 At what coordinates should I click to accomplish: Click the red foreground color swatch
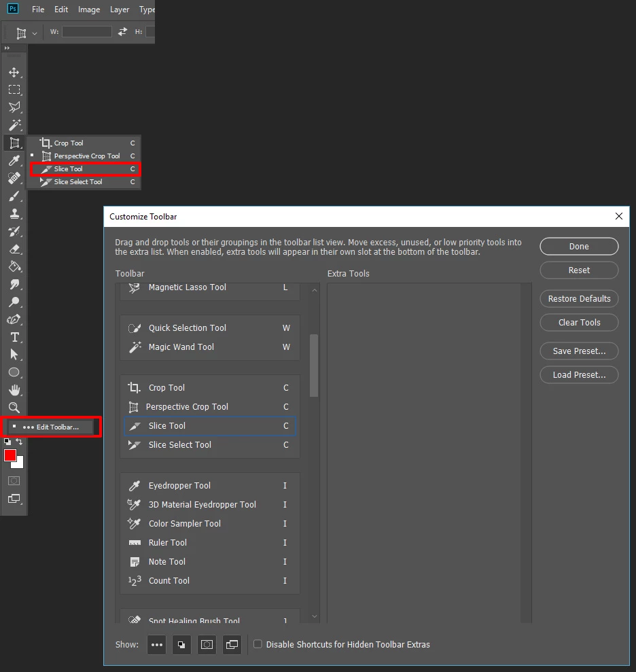(10, 455)
